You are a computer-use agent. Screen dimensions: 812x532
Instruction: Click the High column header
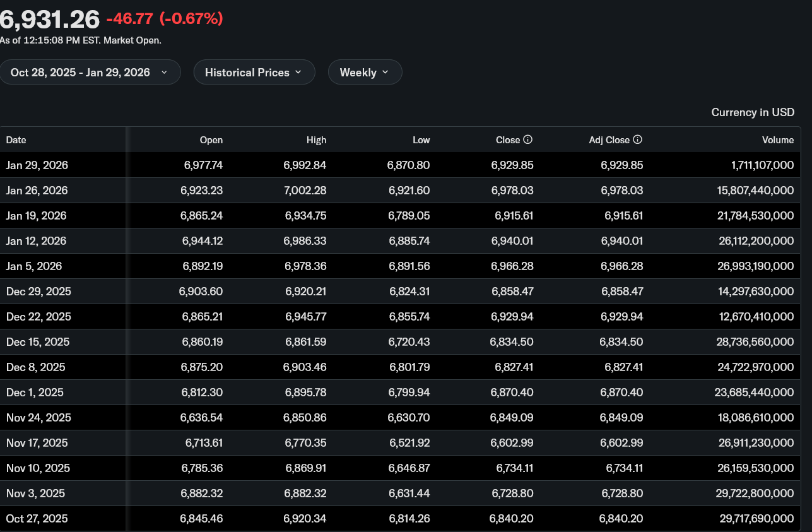click(x=316, y=140)
